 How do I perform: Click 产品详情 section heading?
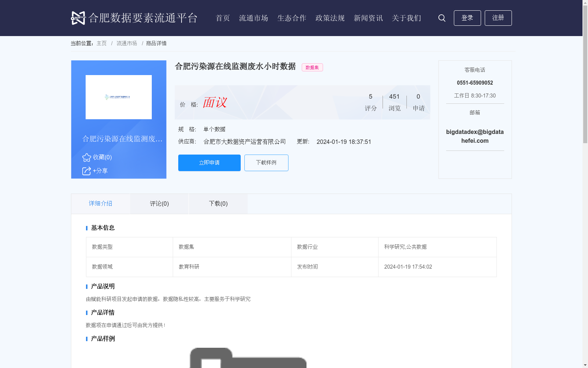point(103,313)
